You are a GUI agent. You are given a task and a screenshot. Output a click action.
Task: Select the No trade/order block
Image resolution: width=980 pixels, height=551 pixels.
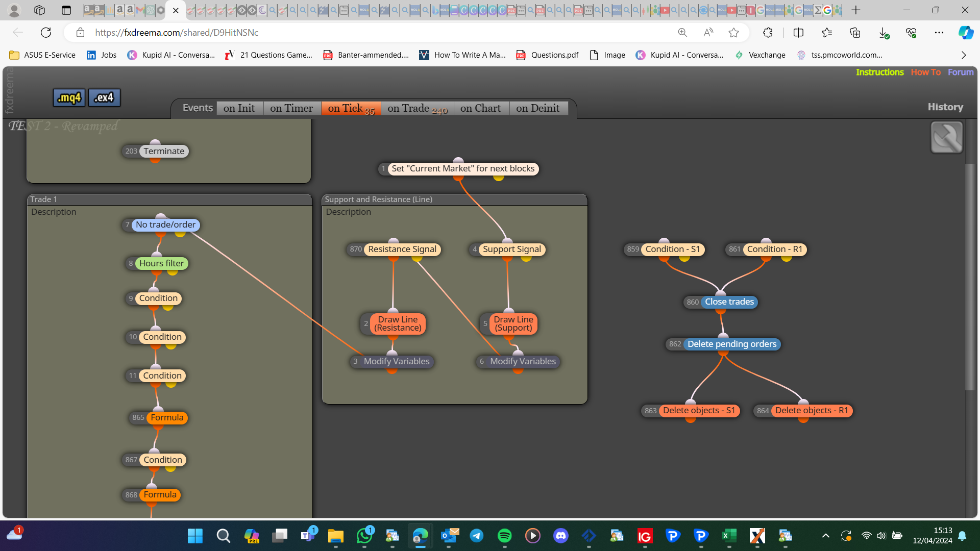click(x=161, y=225)
